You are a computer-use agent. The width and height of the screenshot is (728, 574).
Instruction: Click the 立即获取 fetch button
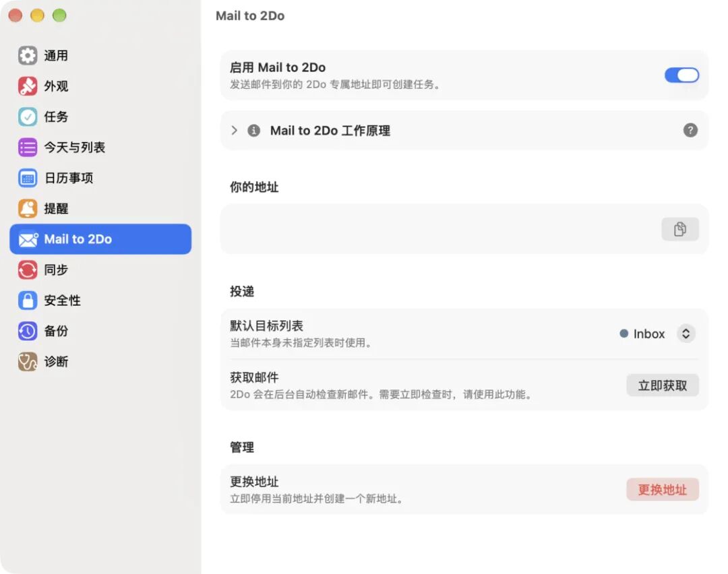tap(663, 385)
